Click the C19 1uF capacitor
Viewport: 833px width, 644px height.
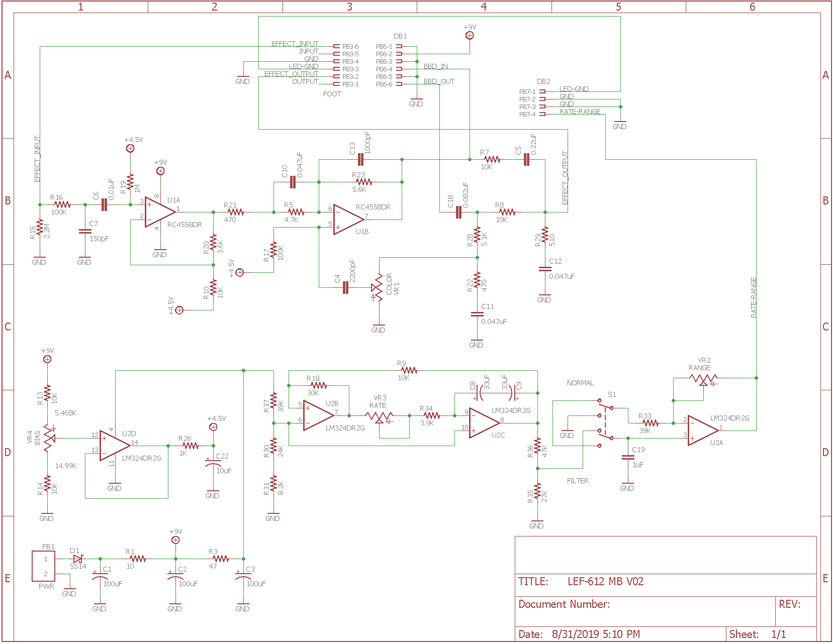pyautogui.click(x=627, y=457)
